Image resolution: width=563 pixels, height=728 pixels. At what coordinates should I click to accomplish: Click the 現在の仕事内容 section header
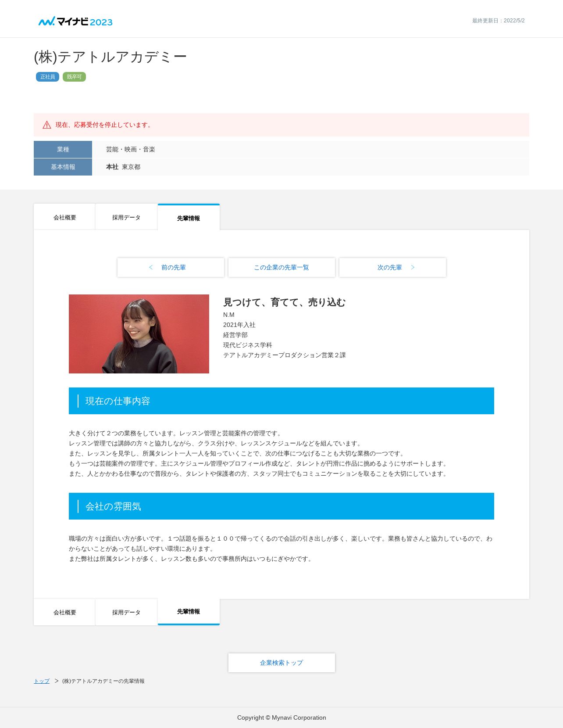(281, 401)
